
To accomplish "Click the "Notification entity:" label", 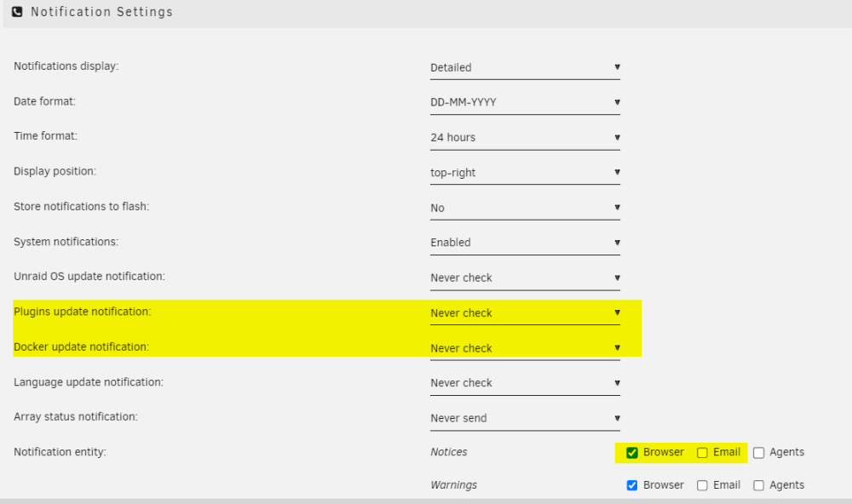I will pos(60,452).
